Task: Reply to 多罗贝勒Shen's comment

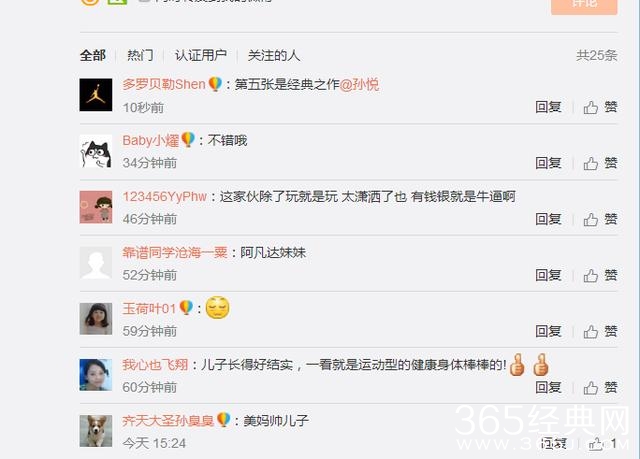Action: click(548, 107)
